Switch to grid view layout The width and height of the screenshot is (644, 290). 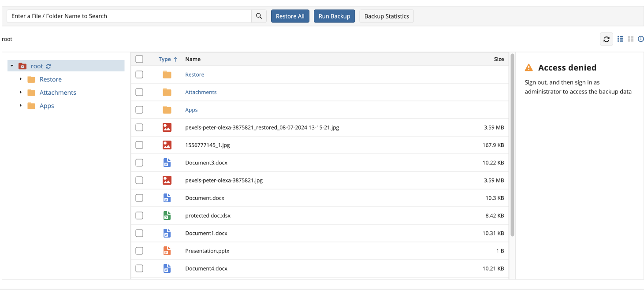point(630,39)
